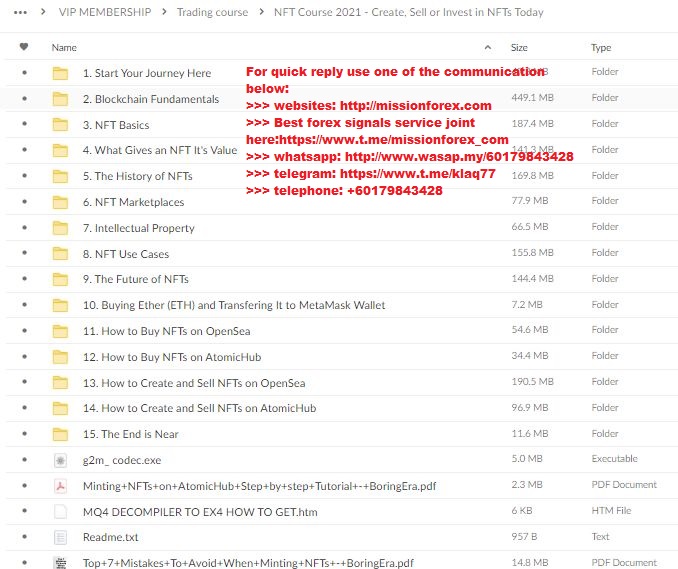Click NFT Course 2021 breadcrumb title
This screenshot has height=569, width=678.
tap(409, 12)
